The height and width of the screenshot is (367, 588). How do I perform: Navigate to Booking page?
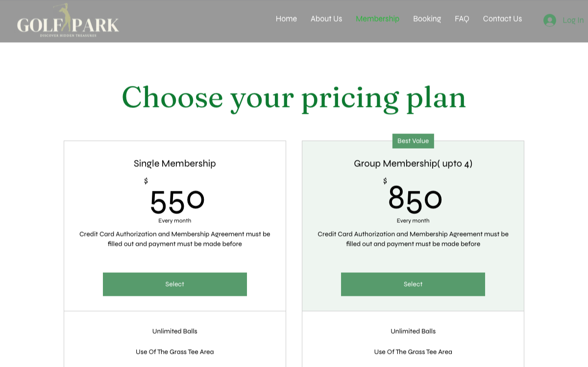point(427,19)
